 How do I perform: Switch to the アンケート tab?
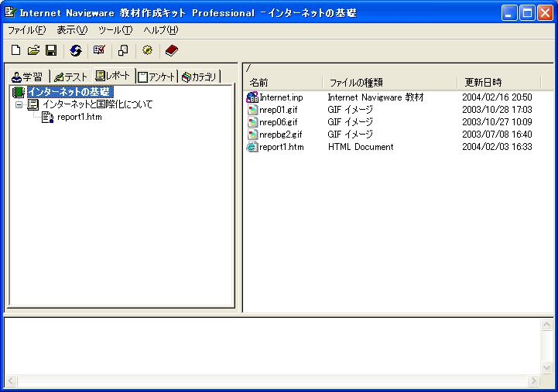(x=157, y=77)
